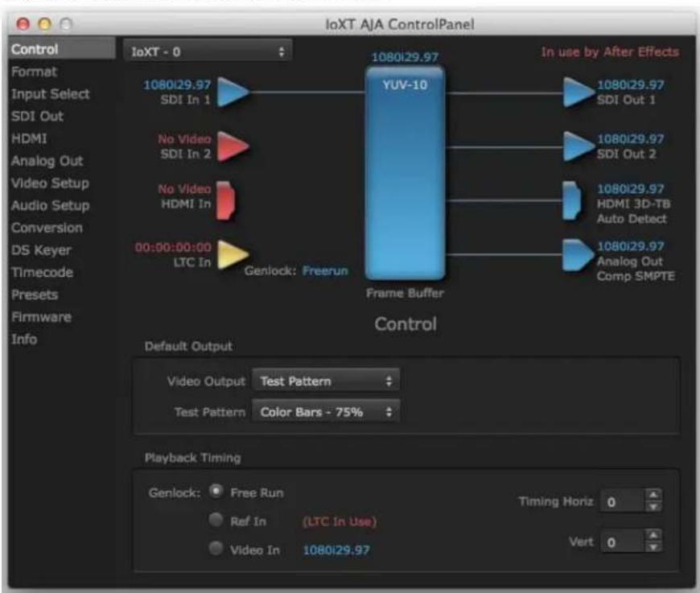Open the DS Keyer panel
This screenshot has width=700, height=593.
(41, 250)
